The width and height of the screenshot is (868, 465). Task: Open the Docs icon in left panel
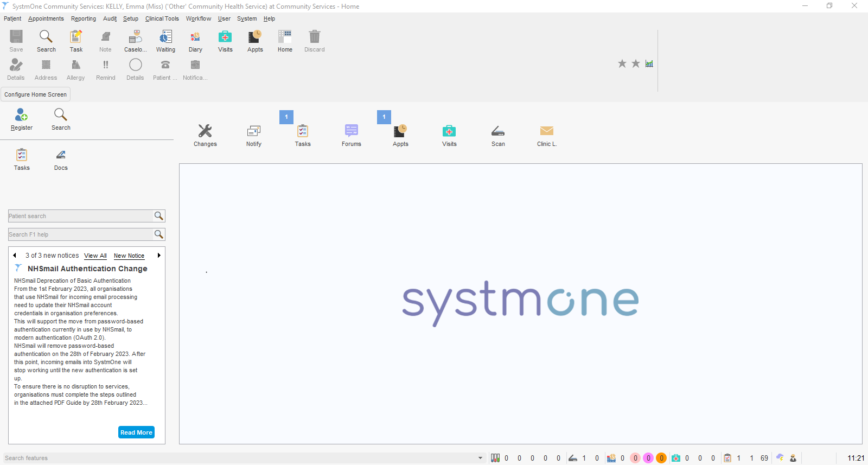coord(61,155)
